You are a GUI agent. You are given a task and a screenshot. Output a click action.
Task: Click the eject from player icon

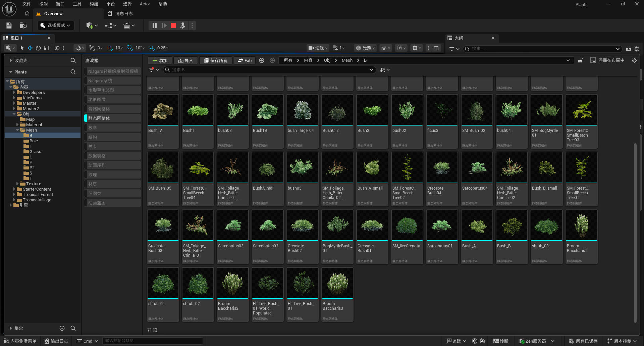click(x=183, y=26)
